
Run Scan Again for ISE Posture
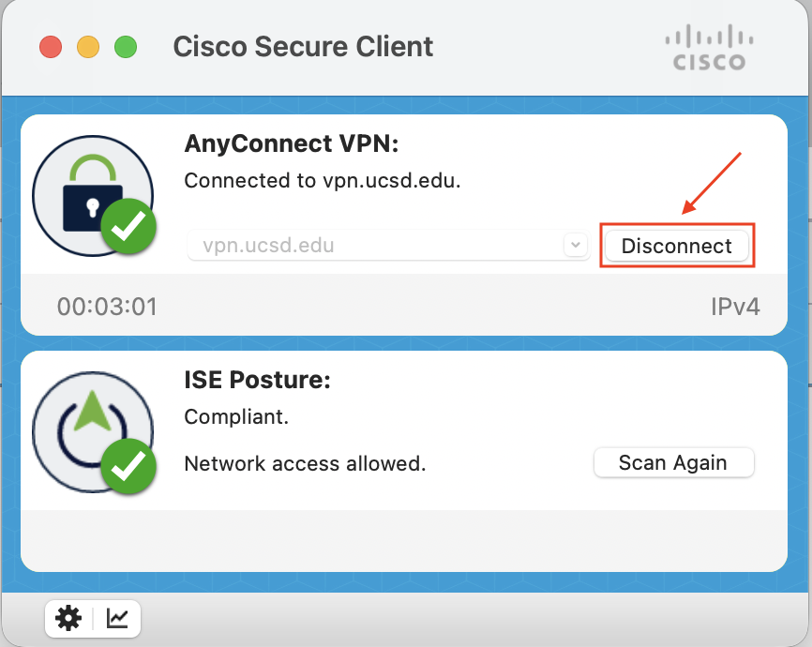point(673,462)
